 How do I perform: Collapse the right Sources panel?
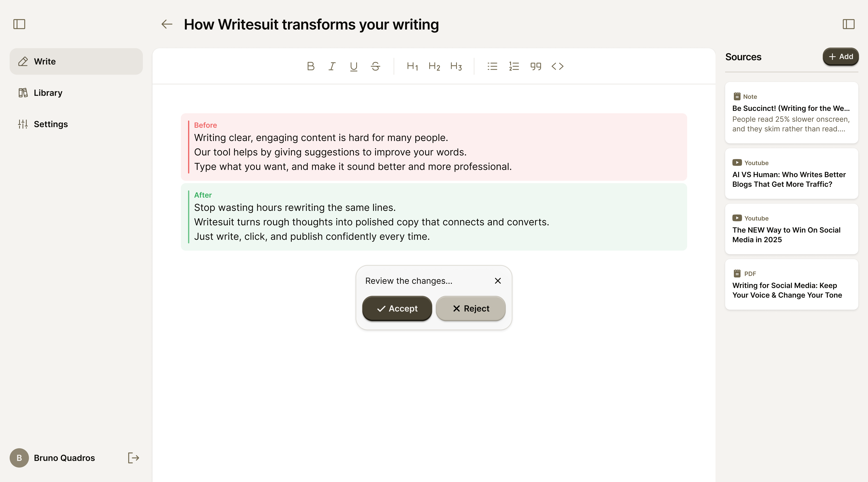pos(849,24)
